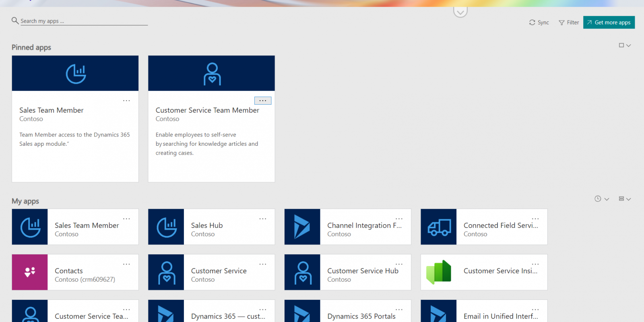Open more options for Customer Service Hub
This screenshot has width=644, height=322.
pos(399,264)
